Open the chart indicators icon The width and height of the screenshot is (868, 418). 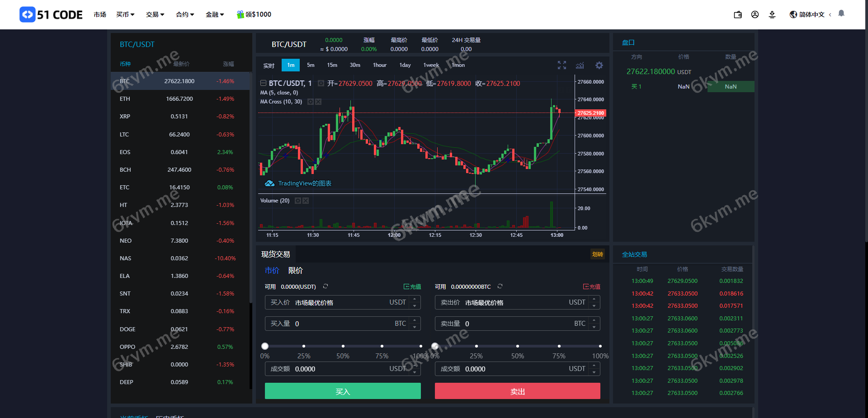click(x=580, y=65)
